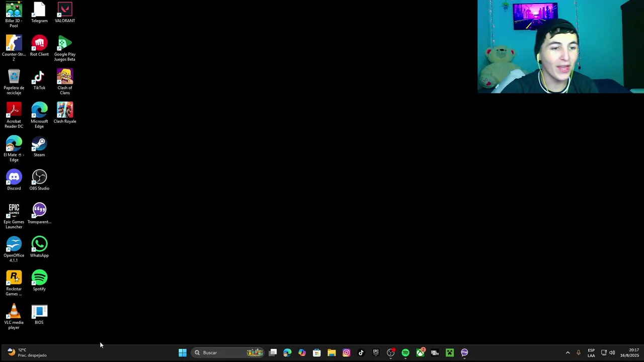Select the Clash of Clans desktop shortcut
The width and height of the screenshot is (644, 362).
(x=65, y=82)
